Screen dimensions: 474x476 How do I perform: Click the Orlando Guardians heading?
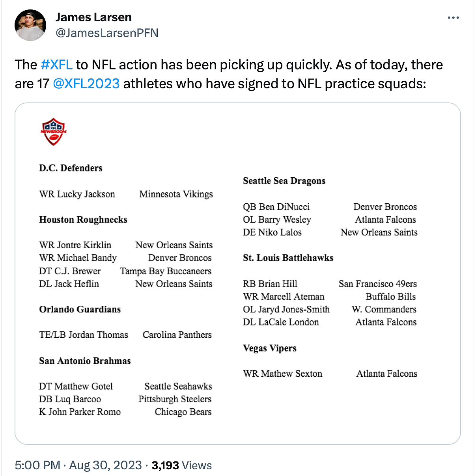[80, 309]
